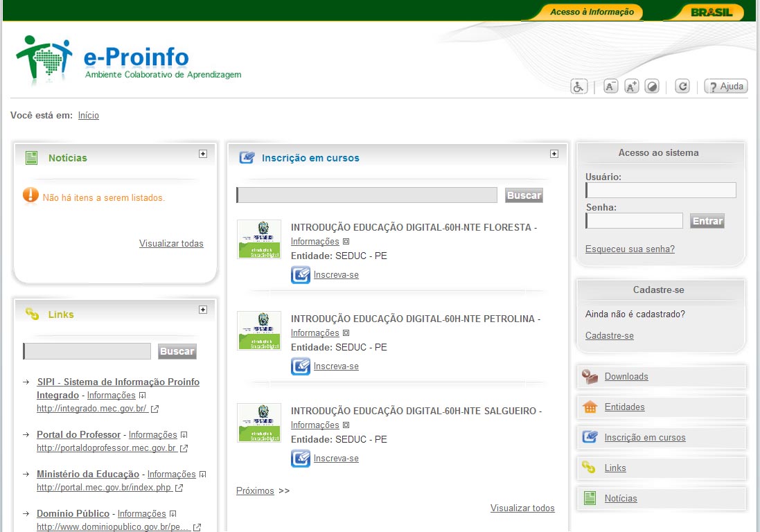Viewport: 760px width, 532px height.
Task: Click the NTE PETROLINA course thumbnail
Action: [259, 331]
